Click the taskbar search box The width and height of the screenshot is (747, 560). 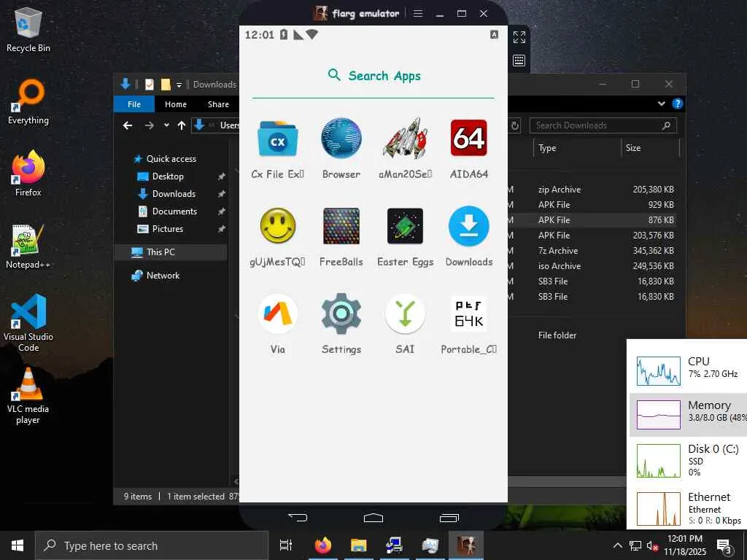point(152,545)
